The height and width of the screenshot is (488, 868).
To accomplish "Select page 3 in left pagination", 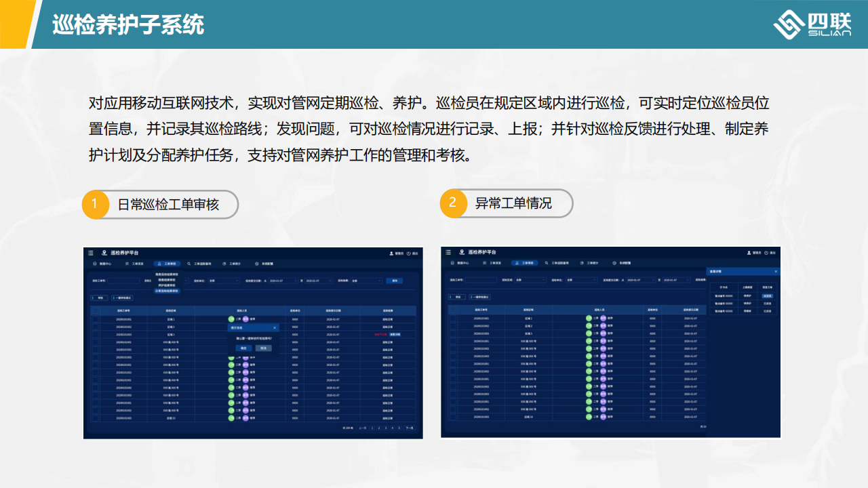I will tap(386, 428).
